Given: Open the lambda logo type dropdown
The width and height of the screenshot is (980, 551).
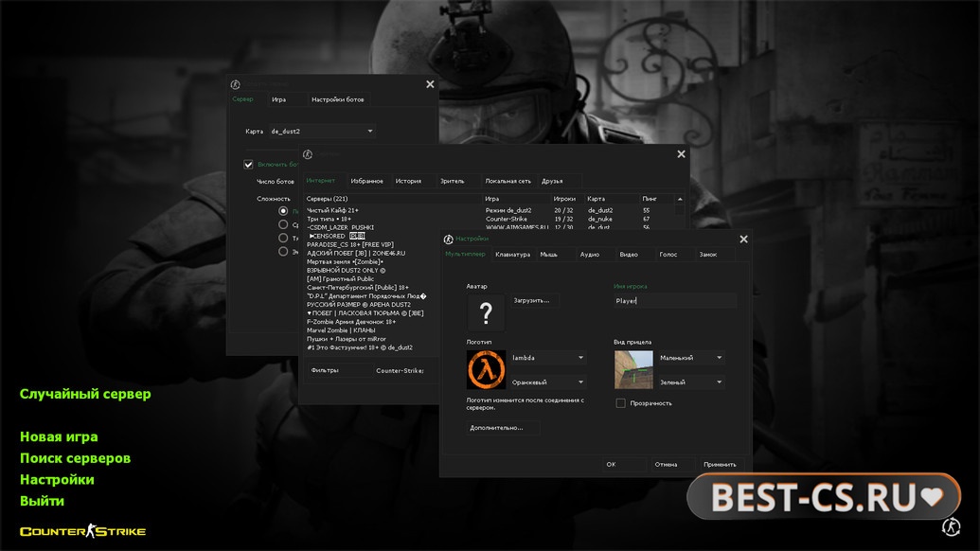Looking at the screenshot, I should coord(547,357).
